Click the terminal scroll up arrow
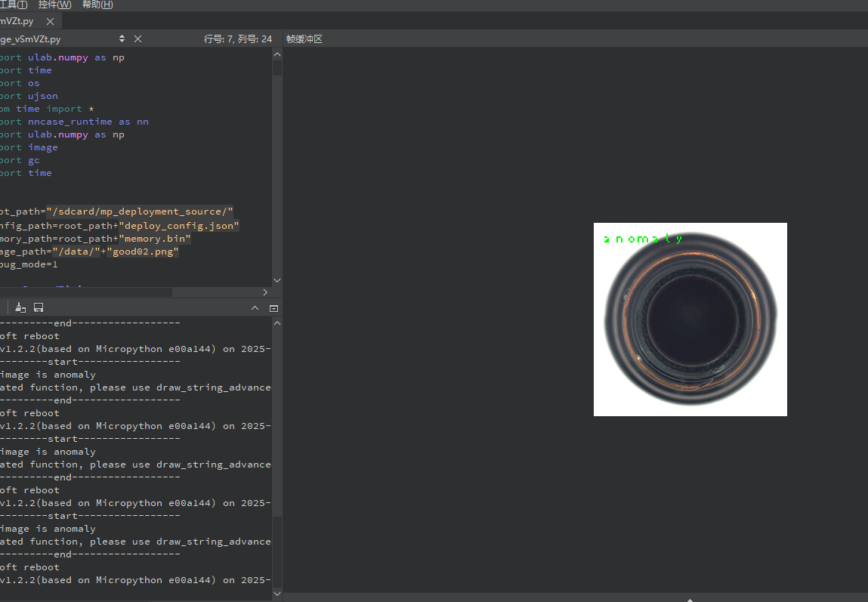The image size is (868, 602). 277,323
